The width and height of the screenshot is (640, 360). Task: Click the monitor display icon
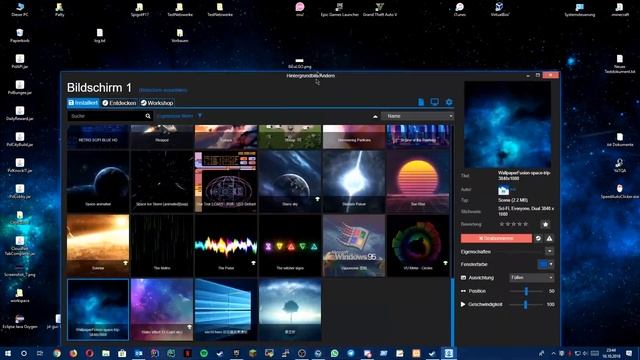[435, 102]
